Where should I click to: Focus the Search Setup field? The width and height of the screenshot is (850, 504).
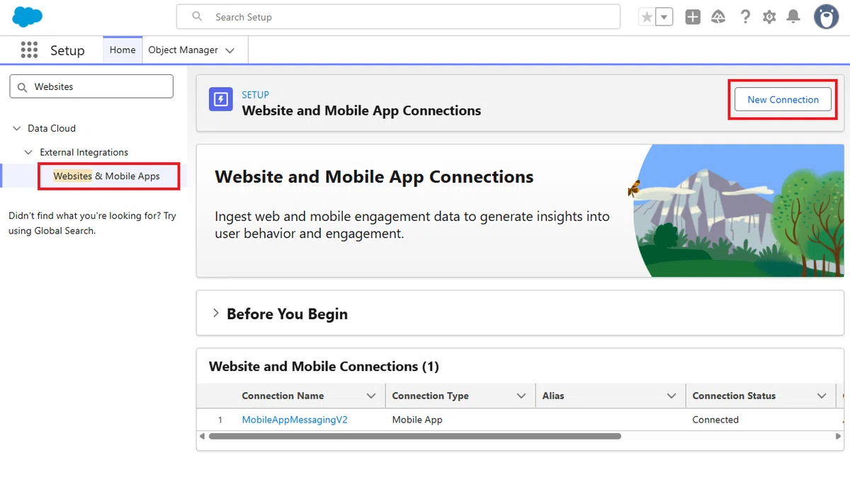[398, 17]
